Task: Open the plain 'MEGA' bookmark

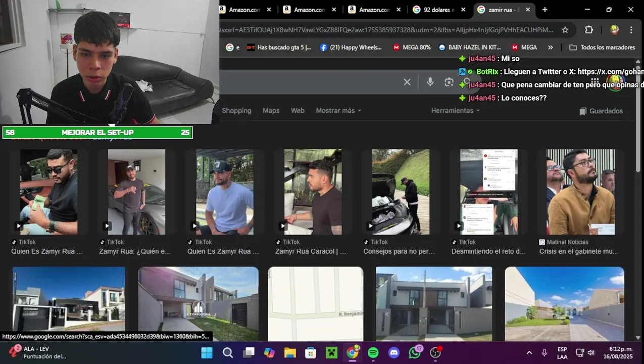Action: point(524,47)
